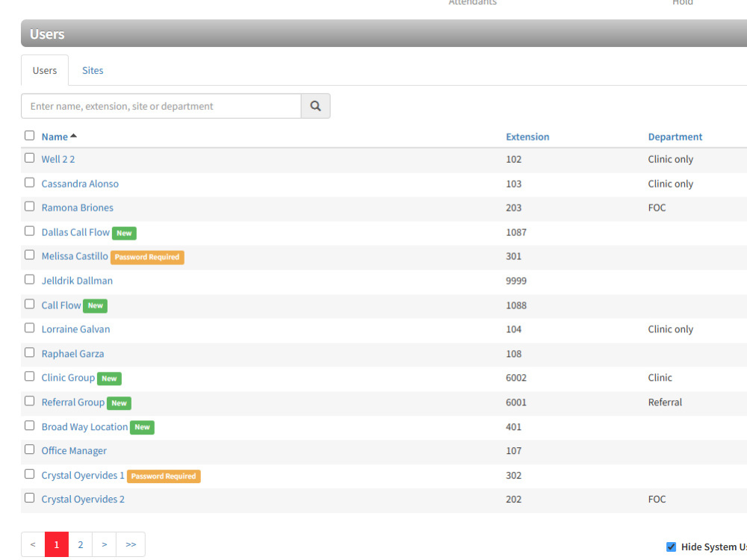Screen dimensions: 747x560
Task: Select the Melissa Castillo checkbox
Action: pyautogui.click(x=30, y=255)
